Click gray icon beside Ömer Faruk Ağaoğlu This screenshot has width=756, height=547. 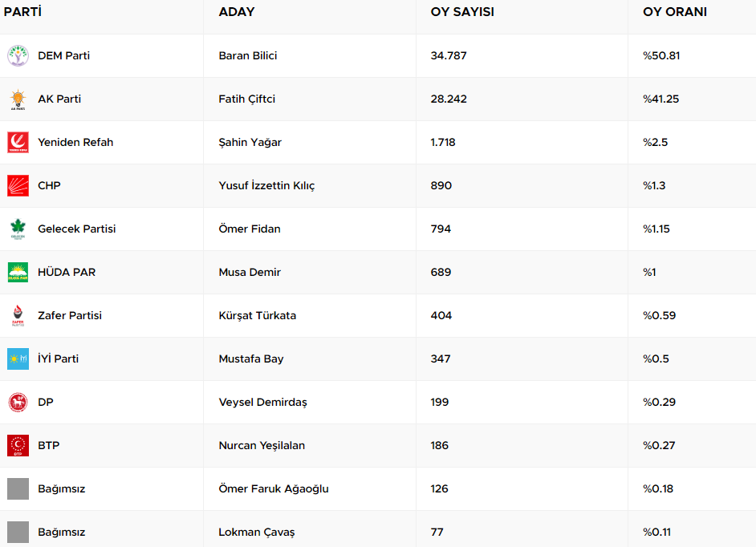pyautogui.click(x=18, y=489)
